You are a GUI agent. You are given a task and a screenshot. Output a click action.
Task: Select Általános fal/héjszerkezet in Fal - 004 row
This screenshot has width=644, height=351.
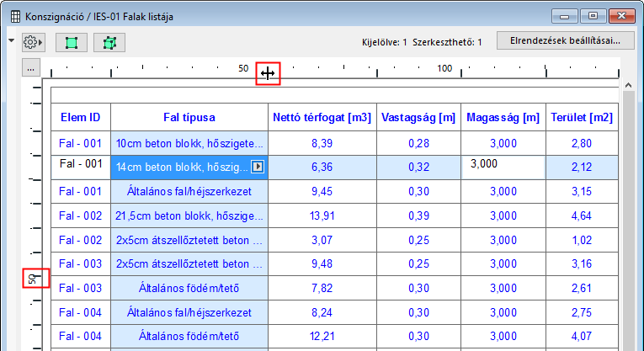point(189,312)
